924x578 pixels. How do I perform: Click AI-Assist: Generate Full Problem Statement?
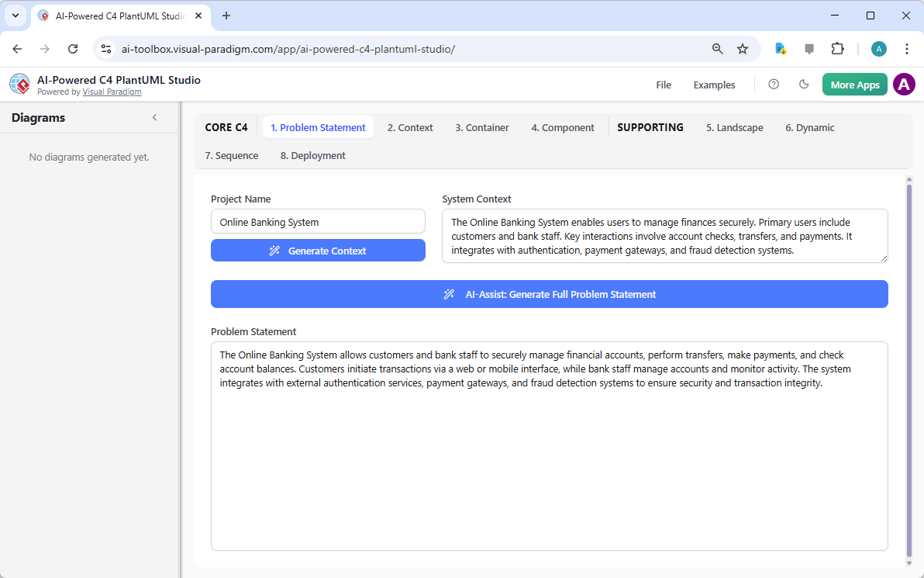click(550, 294)
